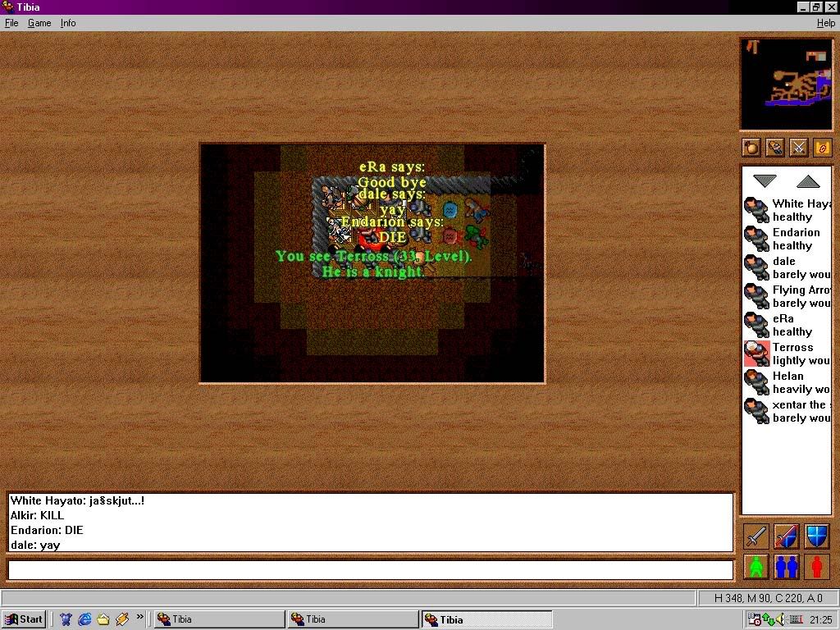The height and width of the screenshot is (630, 840).
Task: Click 'Endarion: DIE' chat line
Action: (x=47, y=531)
